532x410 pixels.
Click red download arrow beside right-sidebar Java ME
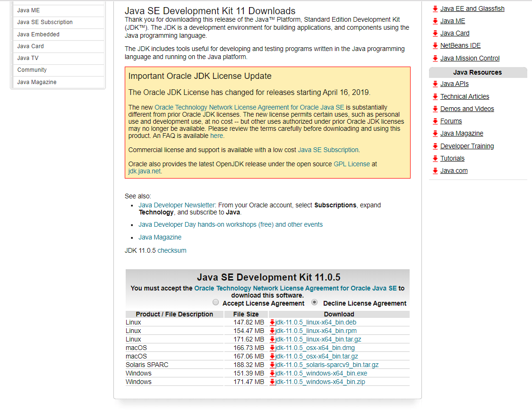point(435,21)
